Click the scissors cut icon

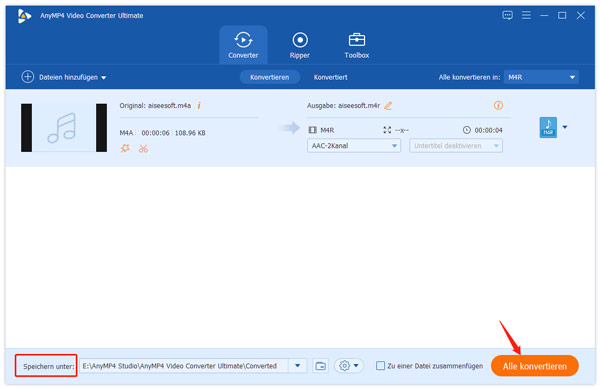click(143, 148)
